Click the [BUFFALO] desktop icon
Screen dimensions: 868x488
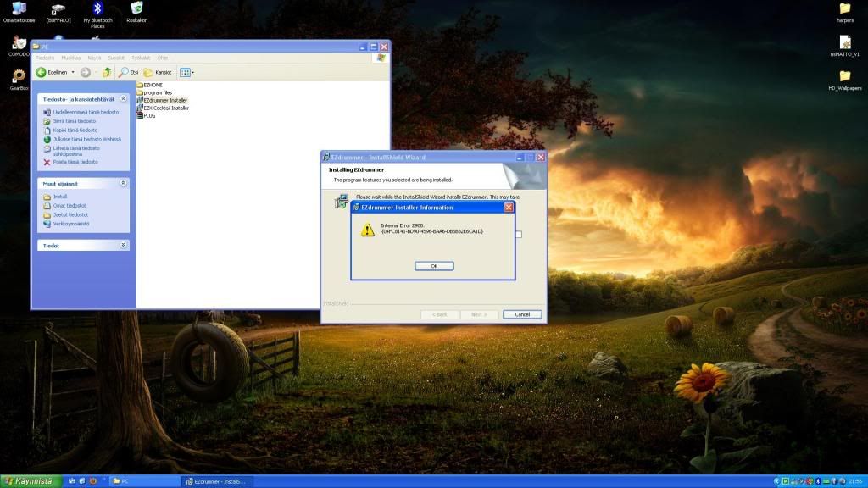(58, 12)
